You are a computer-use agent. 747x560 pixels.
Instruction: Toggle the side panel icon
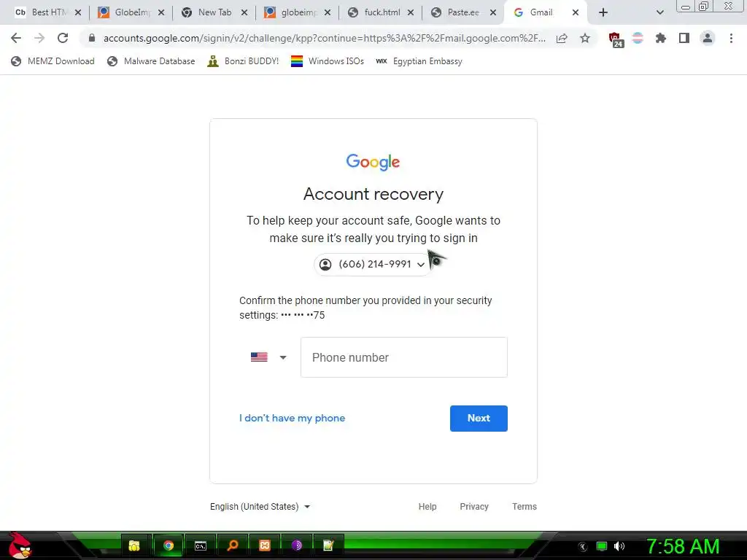click(x=684, y=38)
